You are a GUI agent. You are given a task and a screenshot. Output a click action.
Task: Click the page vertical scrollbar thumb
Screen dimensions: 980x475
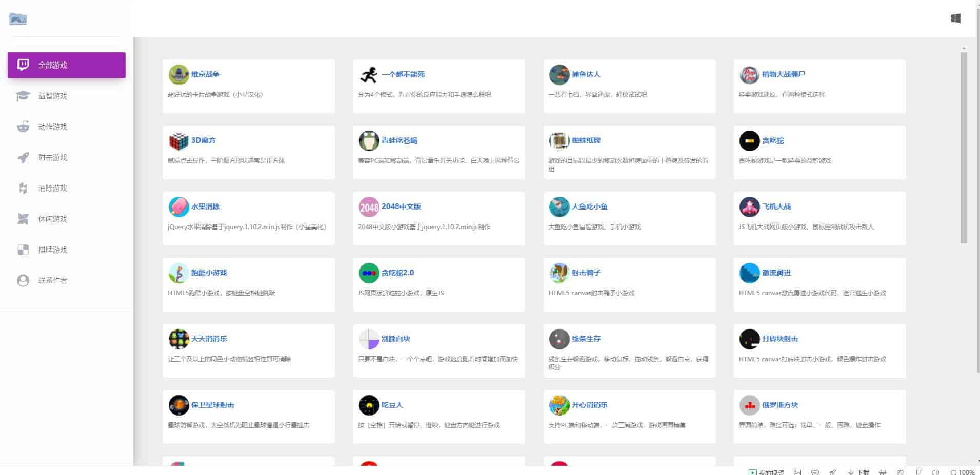[964, 148]
